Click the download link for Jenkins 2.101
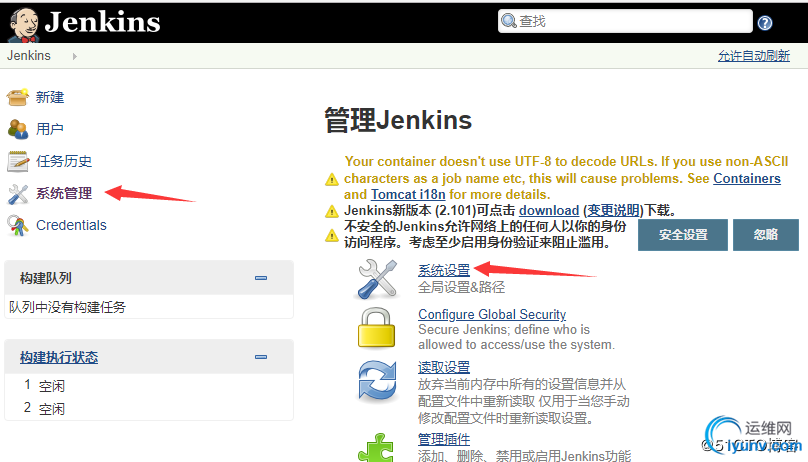This screenshot has height=462, width=808. [549, 210]
